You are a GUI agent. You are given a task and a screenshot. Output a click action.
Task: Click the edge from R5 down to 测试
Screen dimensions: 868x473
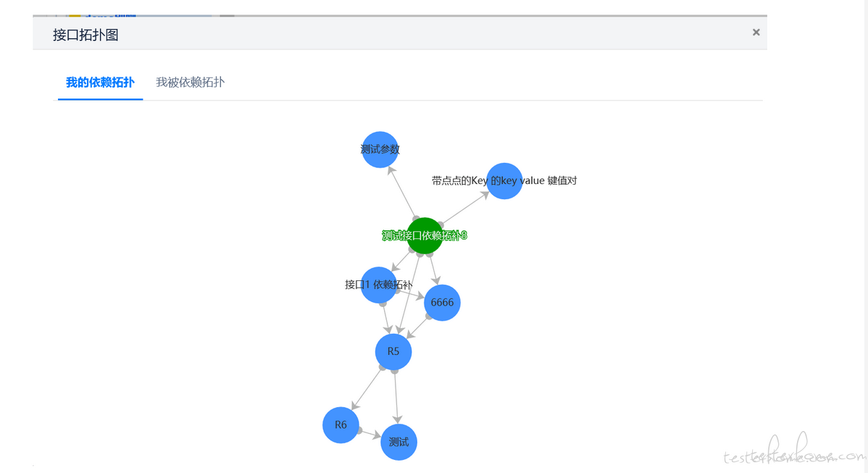coord(396,397)
